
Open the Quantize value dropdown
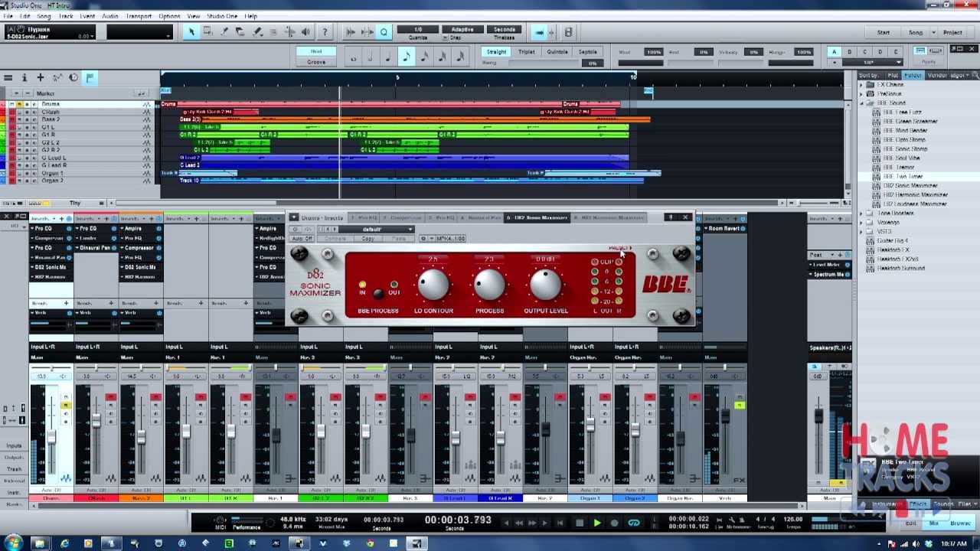pos(418,30)
